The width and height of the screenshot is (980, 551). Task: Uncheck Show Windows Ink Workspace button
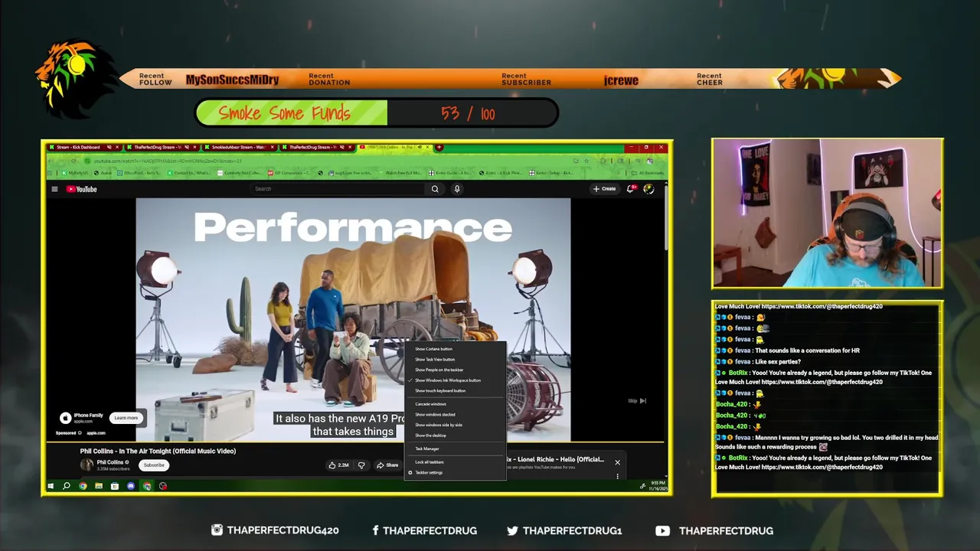coord(455,380)
